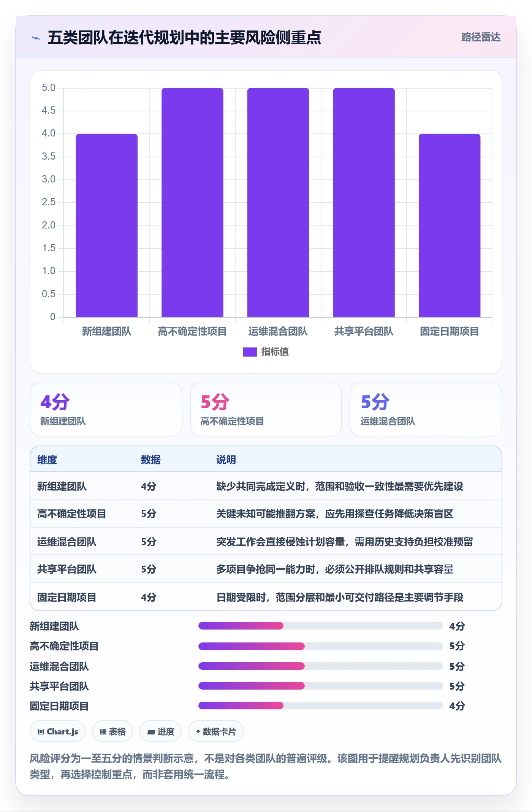532x812 pixels.
Task: Click the description starting 日期受限时
Action: click(x=340, y=597)
